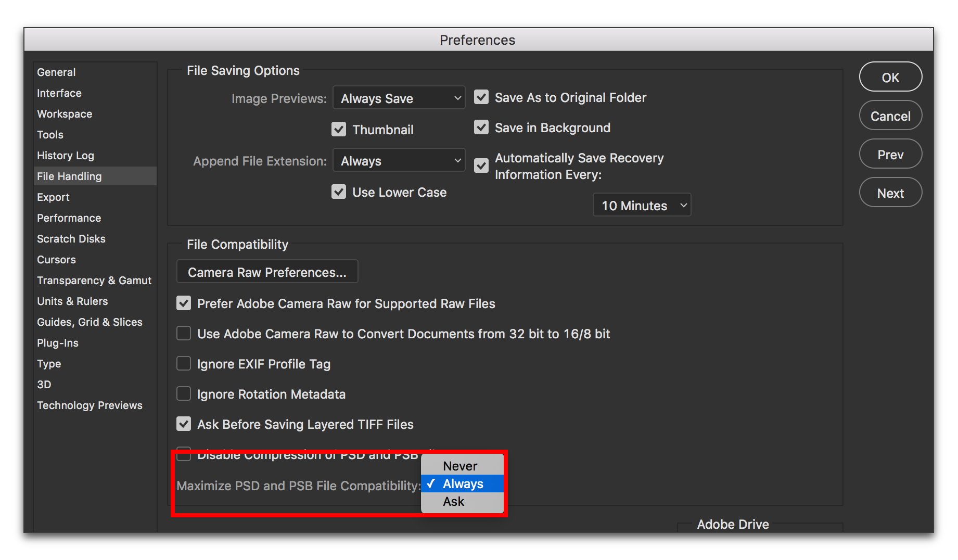Enable Camera Raw 32 bit conversion checkbox
This screenshot has height=560, width=958.
(184, 333)
